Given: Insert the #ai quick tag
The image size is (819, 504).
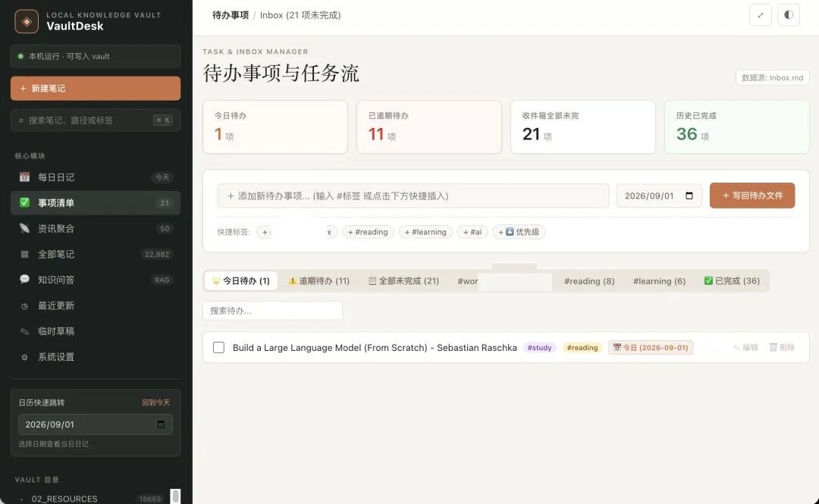Looking at the screenshot, I should [472, 232].
